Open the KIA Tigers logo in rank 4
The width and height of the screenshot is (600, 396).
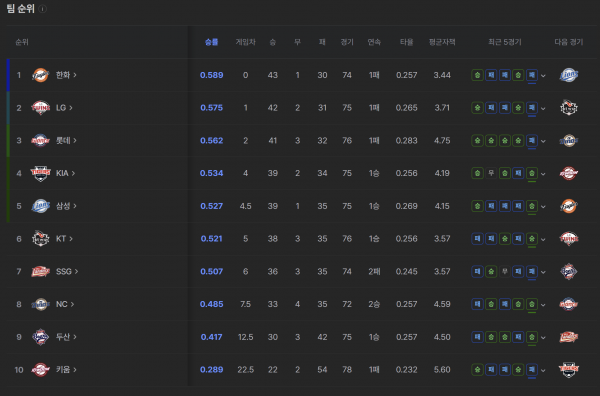click(x=41, y=173)
